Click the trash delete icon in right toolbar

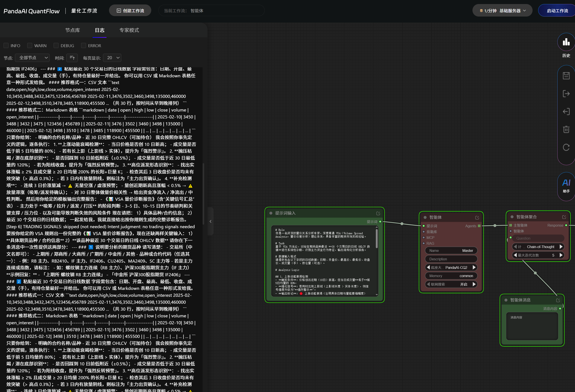(x=566, y=129)
